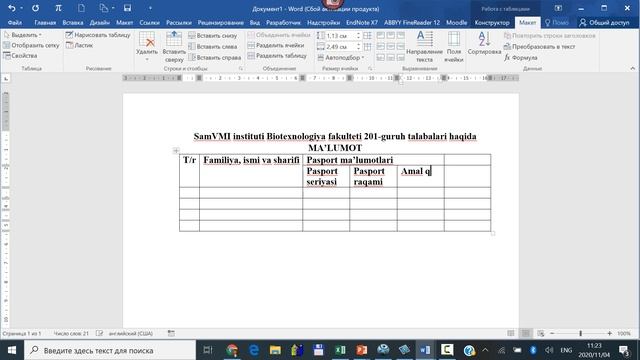Insert rows above (Вставить сверху)
Image resolution: width=640 pixels, height=360 pixels.
[174, 47]
